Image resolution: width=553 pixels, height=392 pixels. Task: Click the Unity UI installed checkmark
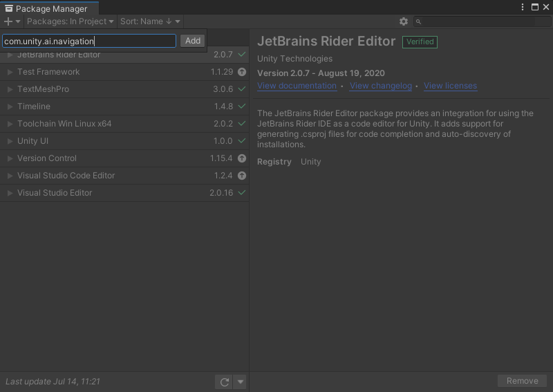pos(241,141)
